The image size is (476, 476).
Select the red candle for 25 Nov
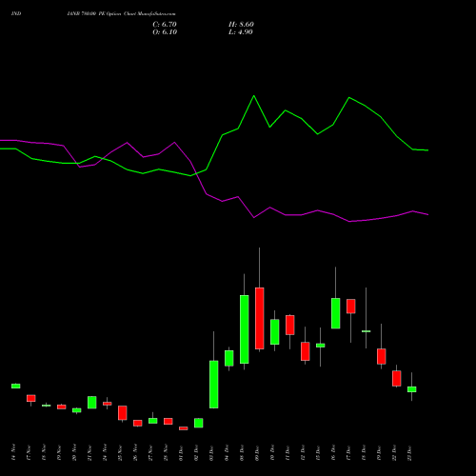(123, 413)
